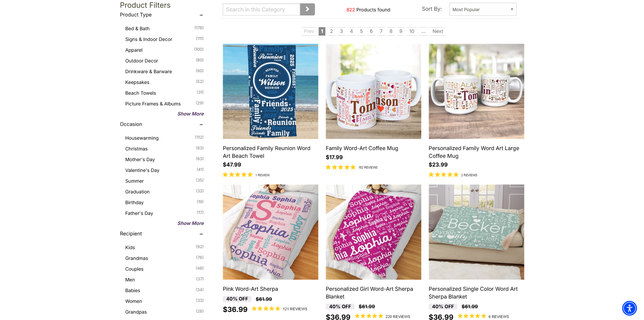
Task: Open the accessibility widget icon
Action: click(x=629, y=308)
